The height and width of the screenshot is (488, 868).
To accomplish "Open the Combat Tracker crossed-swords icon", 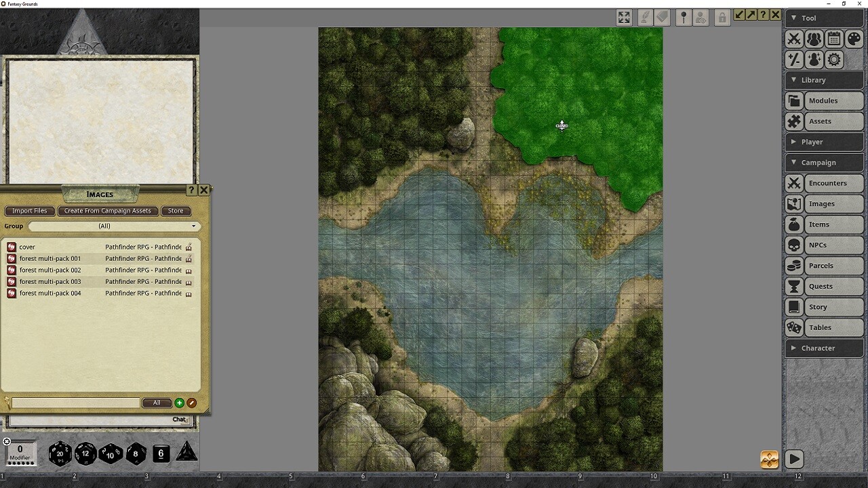I will [794, 39].
